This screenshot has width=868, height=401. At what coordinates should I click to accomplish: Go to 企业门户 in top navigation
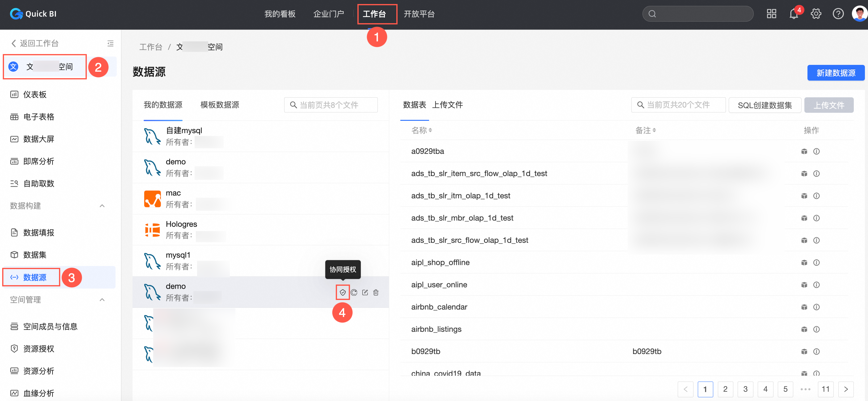pos(329,14)
